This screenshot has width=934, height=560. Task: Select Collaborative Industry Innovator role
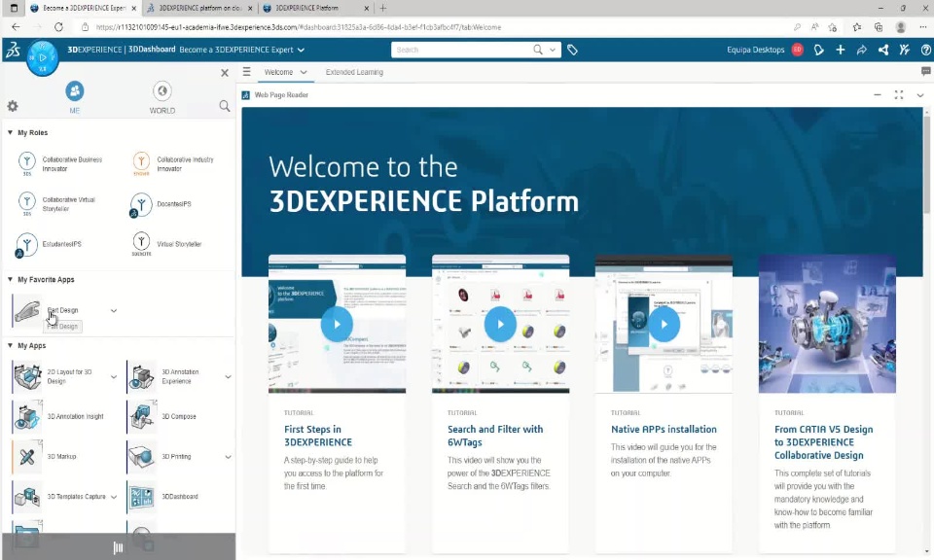173,164
